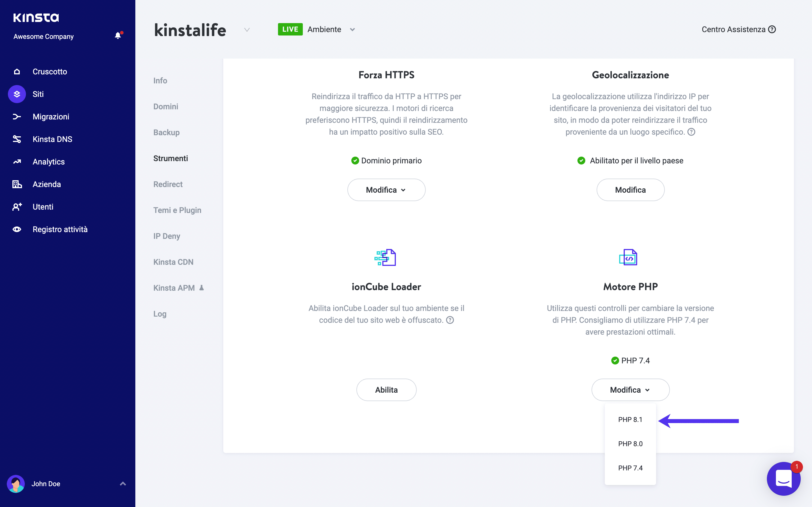Expand the John Doe user menu

click(123, 484)
